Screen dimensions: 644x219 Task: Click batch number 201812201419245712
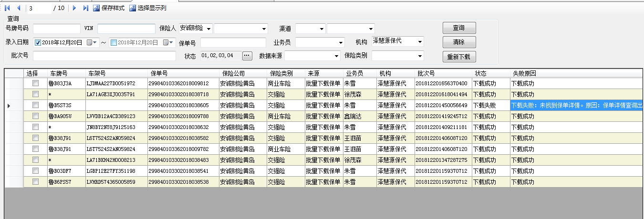443,116
